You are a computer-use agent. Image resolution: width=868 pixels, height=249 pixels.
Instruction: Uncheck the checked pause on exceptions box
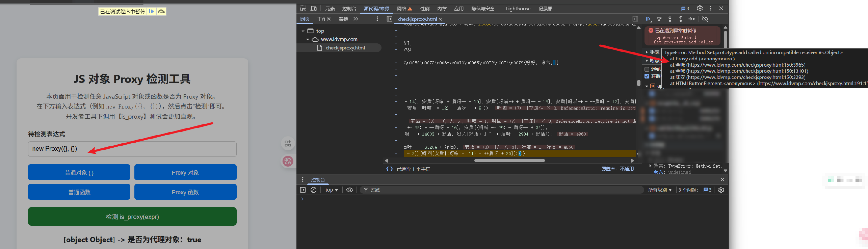pos(647,77)
